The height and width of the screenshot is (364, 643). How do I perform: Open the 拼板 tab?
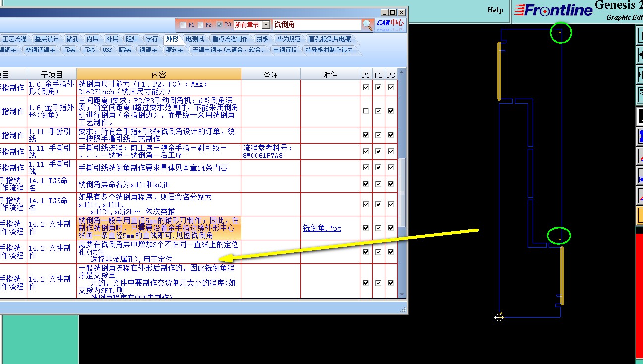(263, 39)
